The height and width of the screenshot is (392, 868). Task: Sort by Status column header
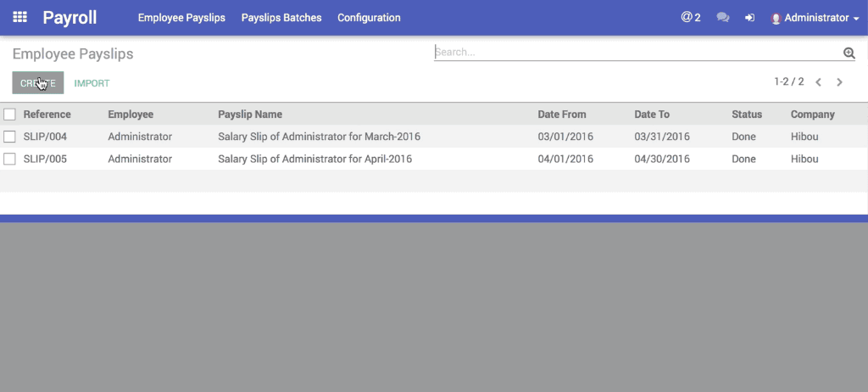[747, 115]
